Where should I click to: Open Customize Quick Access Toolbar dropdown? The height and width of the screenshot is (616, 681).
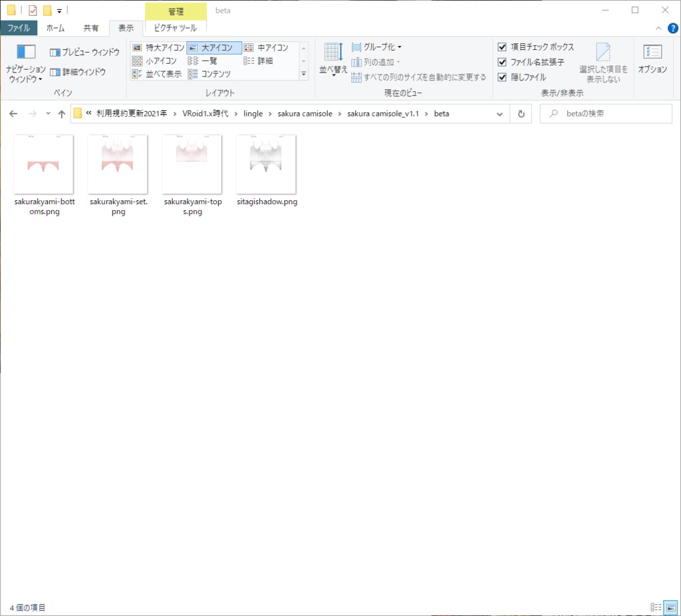click(59, 11)
